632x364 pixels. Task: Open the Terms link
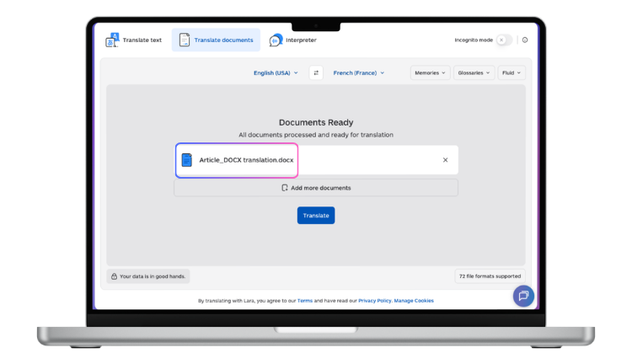pyautogui.click(x=305, y=301)
